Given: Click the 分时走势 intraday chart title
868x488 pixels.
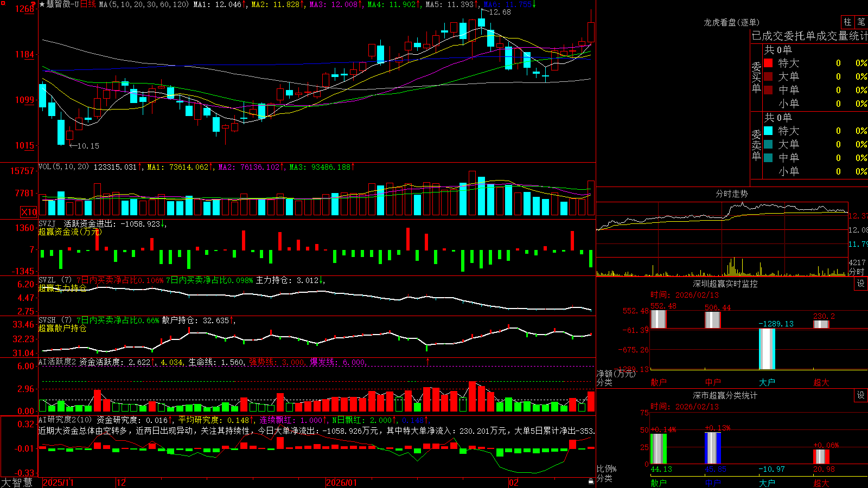Looking at the screenshot, I should pyautogui.click(x=731, y=194).
